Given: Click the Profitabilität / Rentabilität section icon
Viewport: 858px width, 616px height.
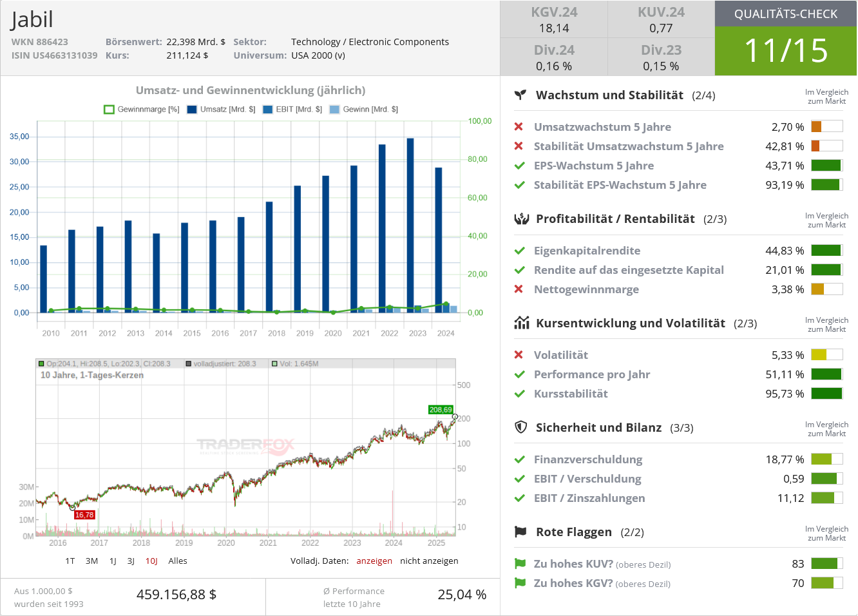Looking at the screenshot, I should tap(521, 219).
